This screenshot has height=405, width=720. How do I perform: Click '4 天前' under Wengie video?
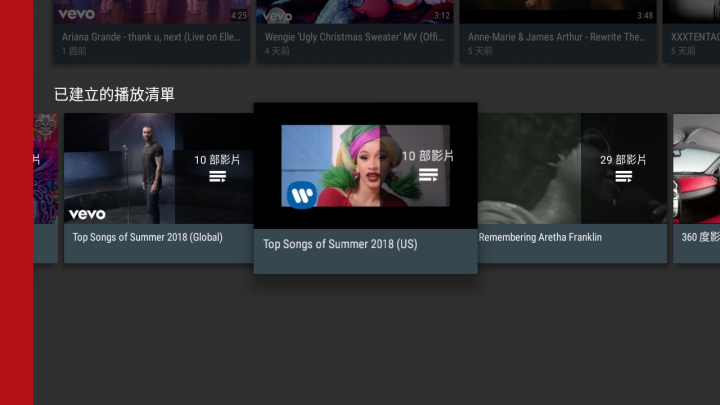(x=277, y=51)
